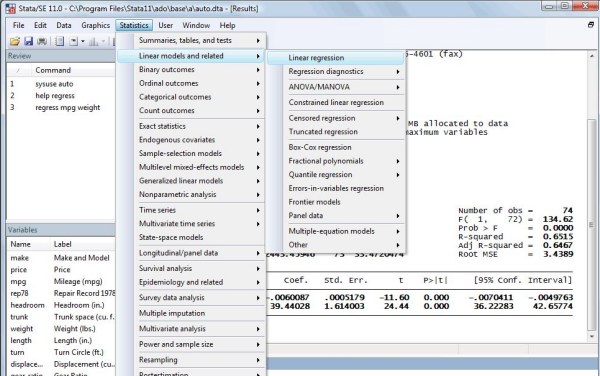This screenshot has width=600, height=376.
Task: Click the Log notebook icon in toolbar
Action: [59, 41]
